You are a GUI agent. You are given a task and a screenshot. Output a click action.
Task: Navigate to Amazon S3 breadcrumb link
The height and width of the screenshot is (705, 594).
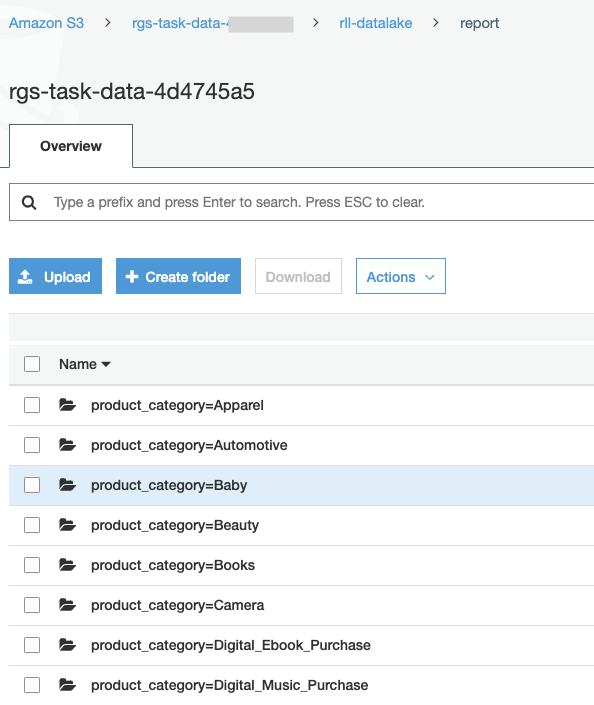click(x=46, y=23)
